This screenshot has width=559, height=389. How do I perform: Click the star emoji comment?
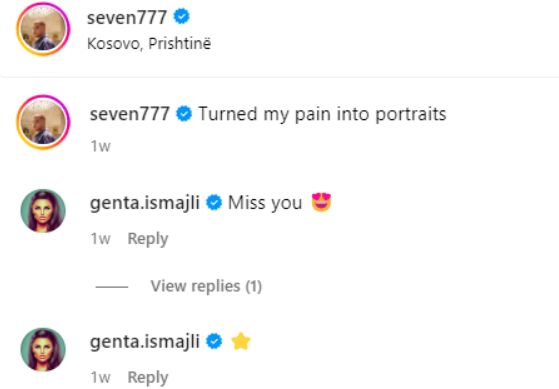click(241, 341)
